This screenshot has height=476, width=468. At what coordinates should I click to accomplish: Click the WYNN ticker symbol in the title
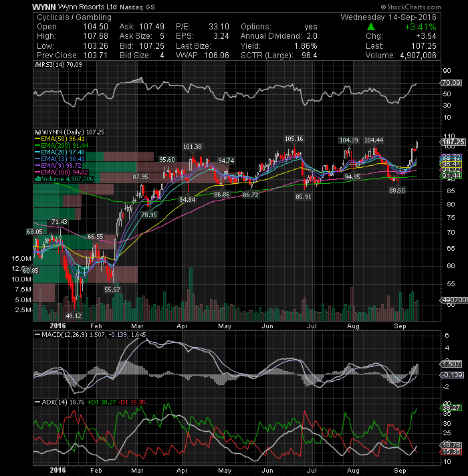(x=43, y=7)
